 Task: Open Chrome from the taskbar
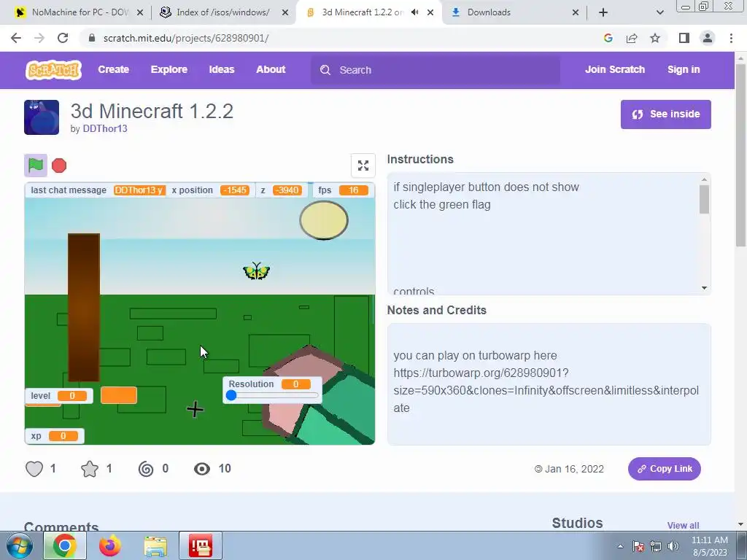point(65,545)
